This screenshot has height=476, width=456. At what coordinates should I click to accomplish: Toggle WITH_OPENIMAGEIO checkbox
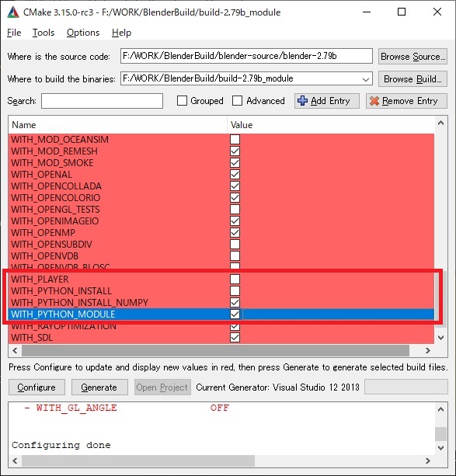click(235, 221)
